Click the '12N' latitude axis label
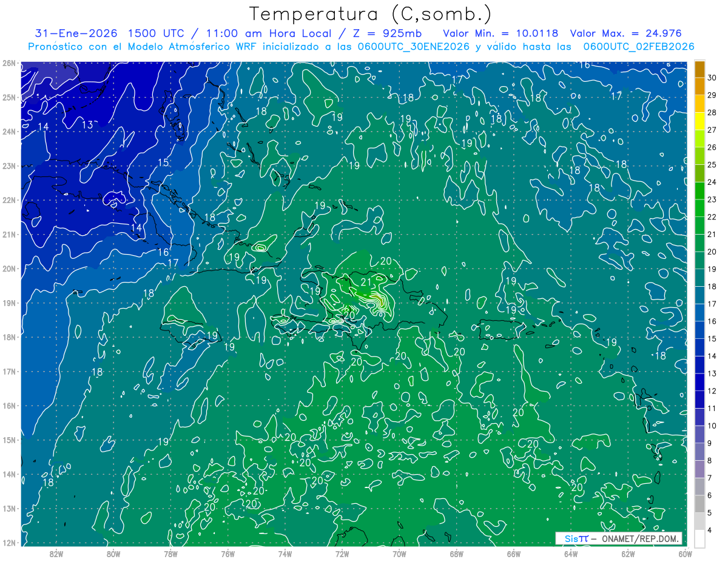Screen dimensions: 728x562 pos(9,543)
